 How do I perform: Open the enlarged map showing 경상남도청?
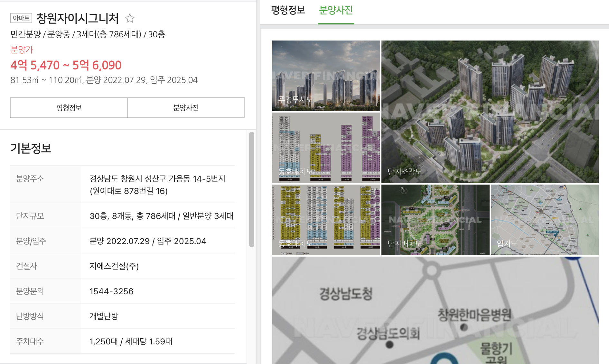coord(435,310)
